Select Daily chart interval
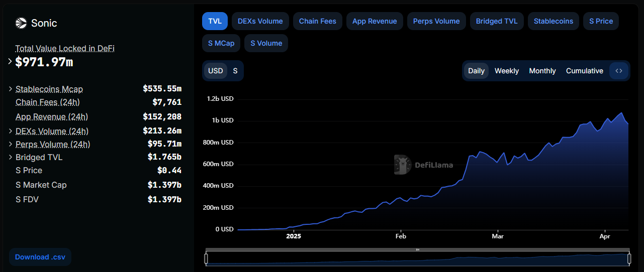The height and width of the screenshot is (272, 644). tap(476, 71)
